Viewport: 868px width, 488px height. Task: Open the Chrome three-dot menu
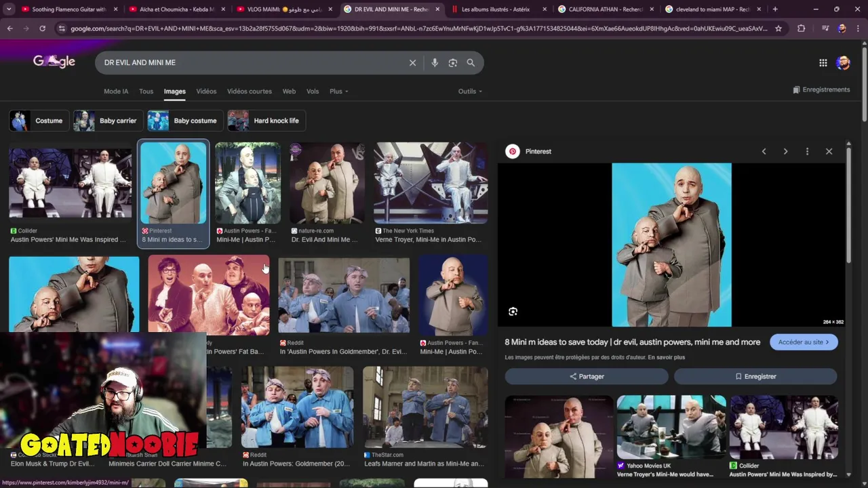[858, 28]
